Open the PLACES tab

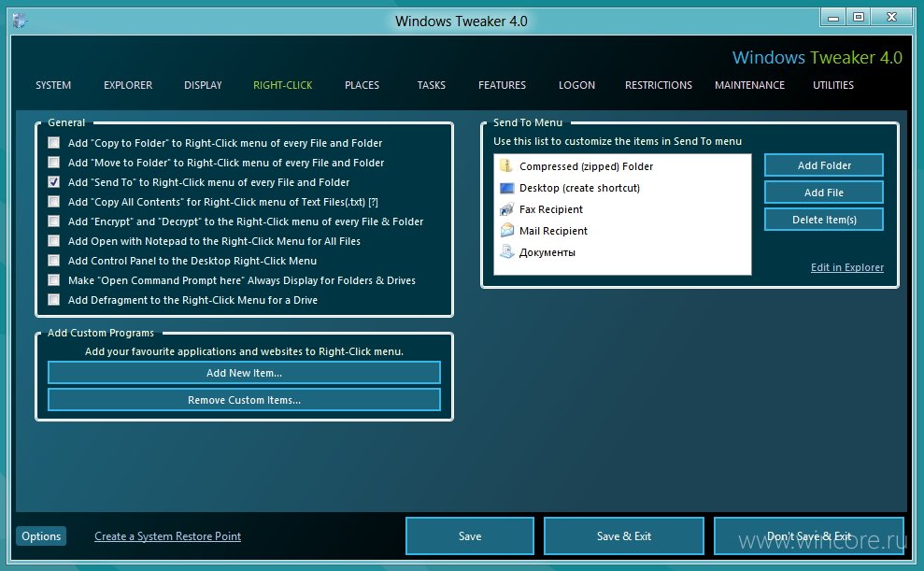pos(362,85)
